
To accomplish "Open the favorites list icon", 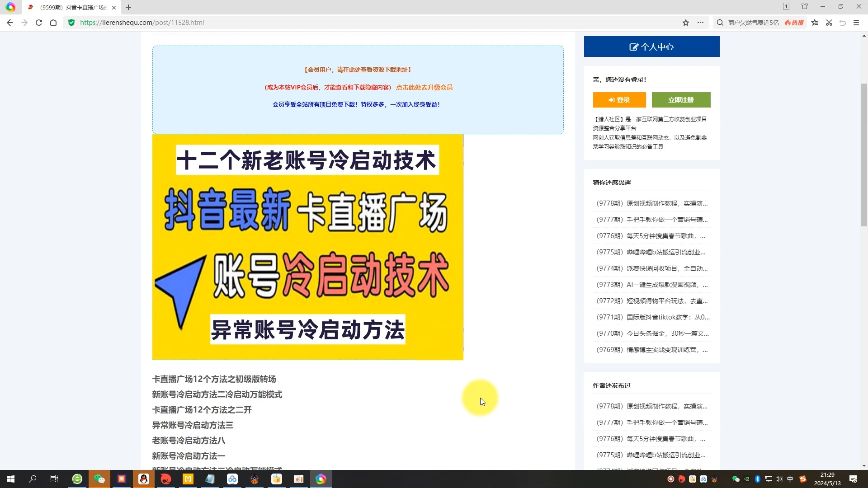I will point(815,23).
